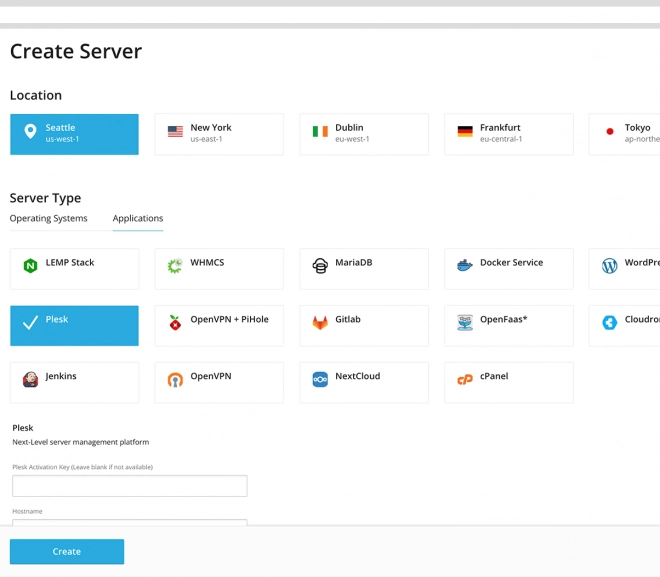Click the WordPress logo icon
Viewport: 660px width, 577px height.
[x=610, y=266]
